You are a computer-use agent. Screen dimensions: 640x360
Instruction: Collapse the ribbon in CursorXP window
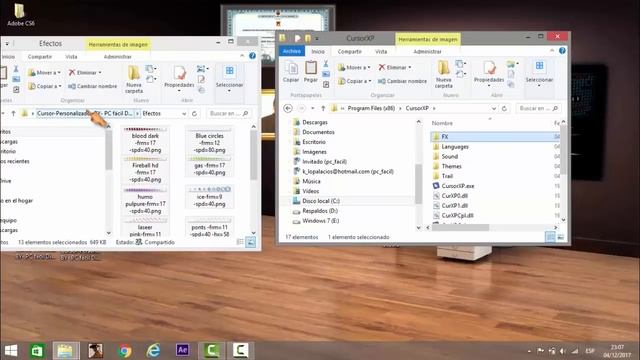coord(552,51)
